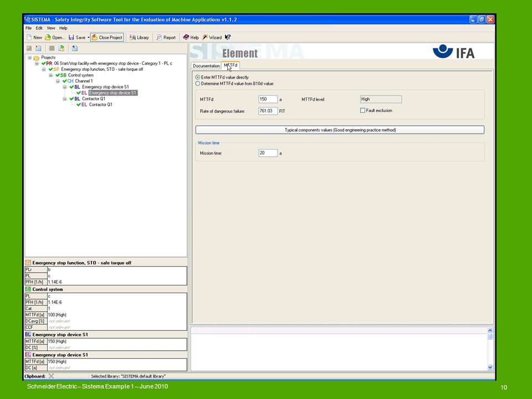This screenshot has height=399, width=532.
Task: Click EL icon of Emergency stop device S1
Action: tap(84, 93)
